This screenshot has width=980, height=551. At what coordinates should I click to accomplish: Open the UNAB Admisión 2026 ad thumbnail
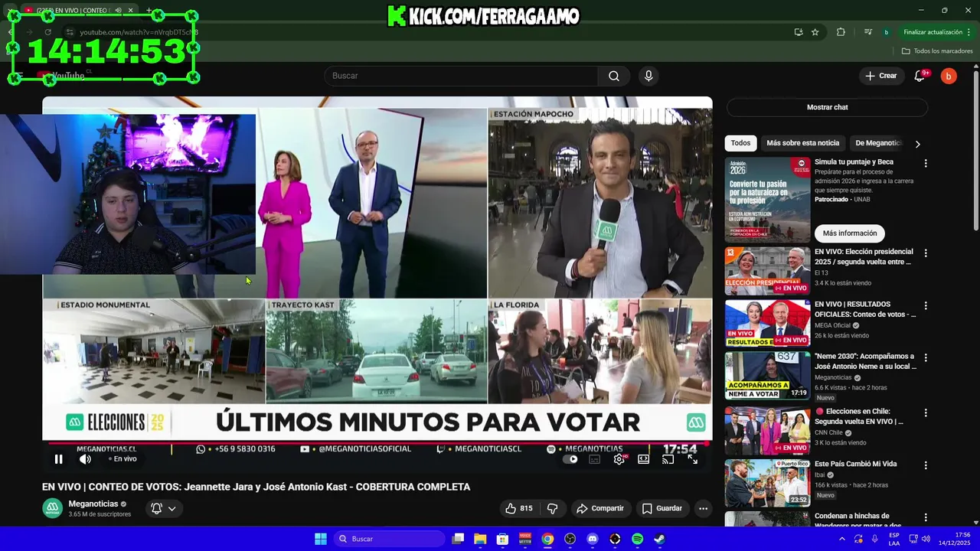point(767,200)
